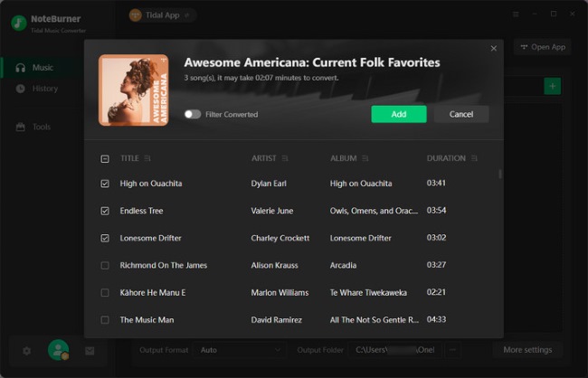Click the user account avatar icon
This screenshot has width=588, height=378.
point(58,350)
